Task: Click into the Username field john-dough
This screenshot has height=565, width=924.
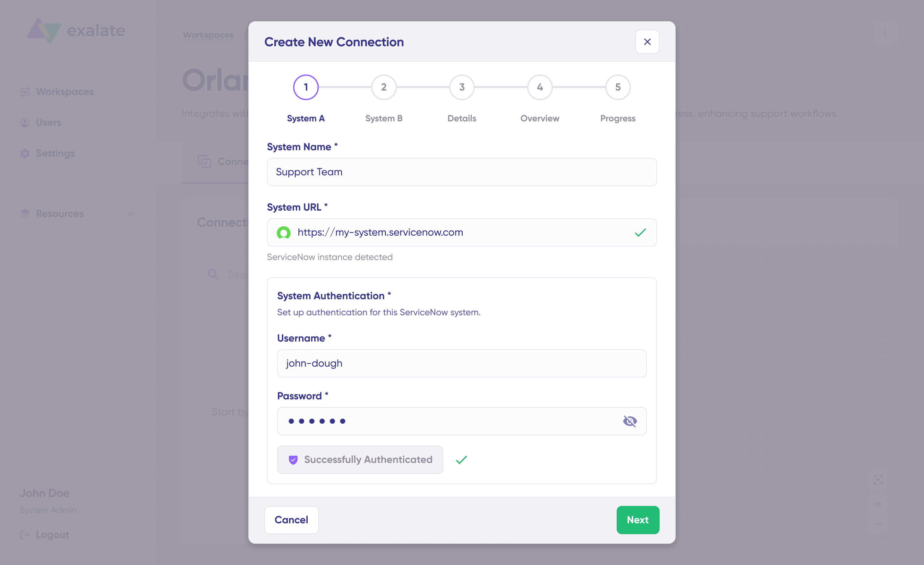Action: click(462, 363)
